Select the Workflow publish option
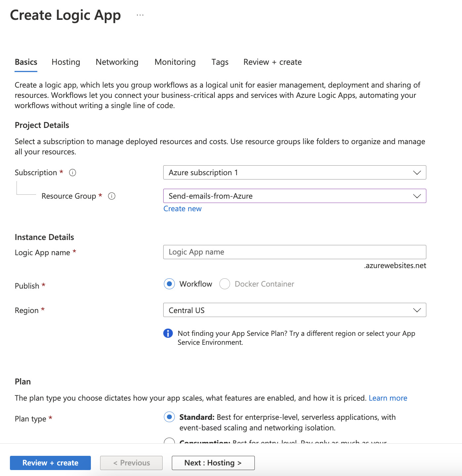This screenshot has width=462, height=476. point(169,284)
